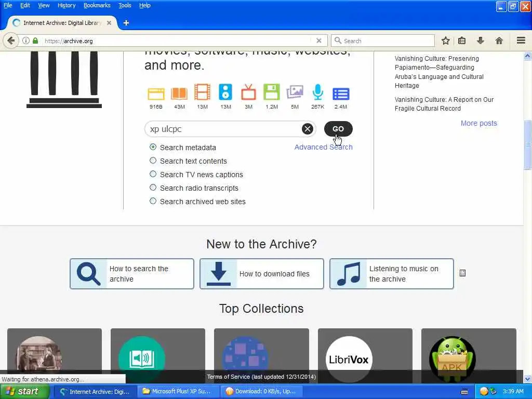Open the Audio speaker icon (13M)
Viewport: 532px width, 399px height.
(225, 92)
